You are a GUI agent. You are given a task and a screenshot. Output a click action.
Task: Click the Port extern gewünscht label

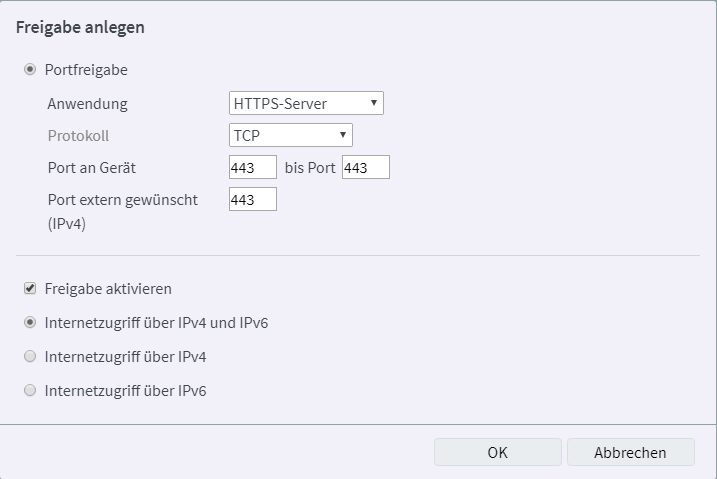[x=122, y=200]
